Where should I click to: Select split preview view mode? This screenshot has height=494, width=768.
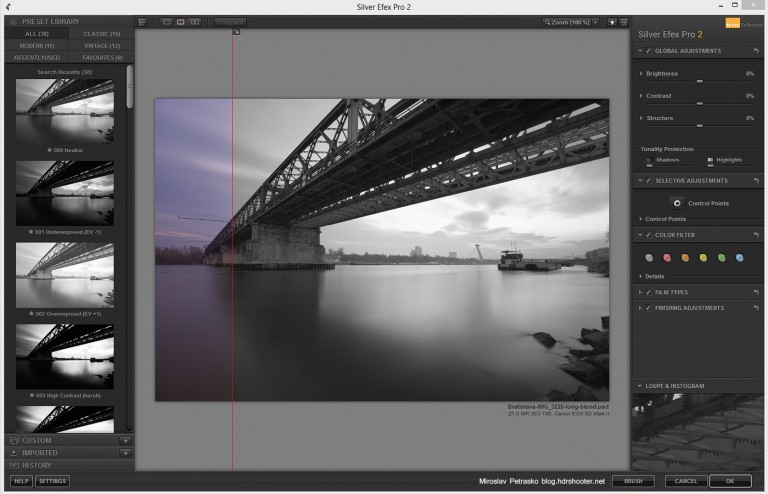[181, 22]
